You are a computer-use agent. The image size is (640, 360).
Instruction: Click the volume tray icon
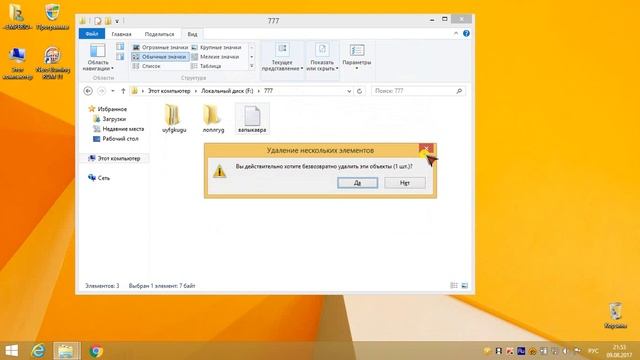tap(565, 351)
